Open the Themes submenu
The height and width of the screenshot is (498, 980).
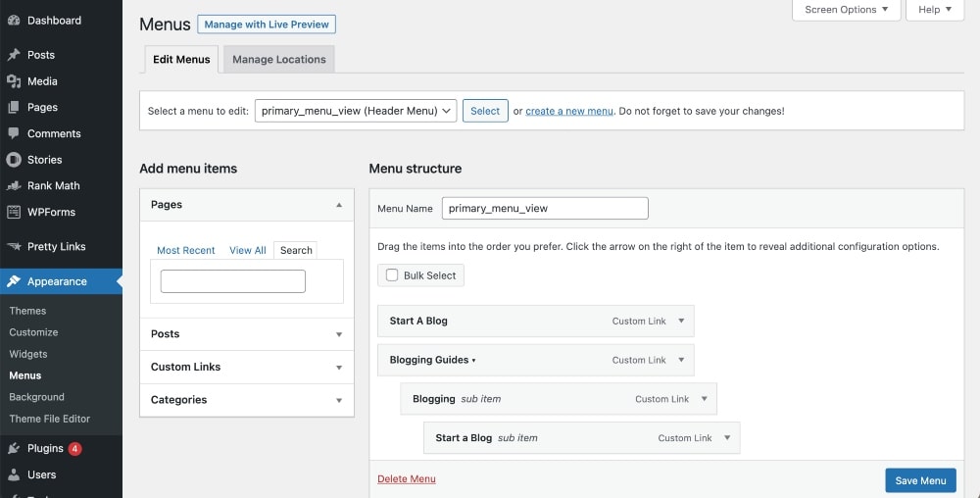click(x=27, y=311)
